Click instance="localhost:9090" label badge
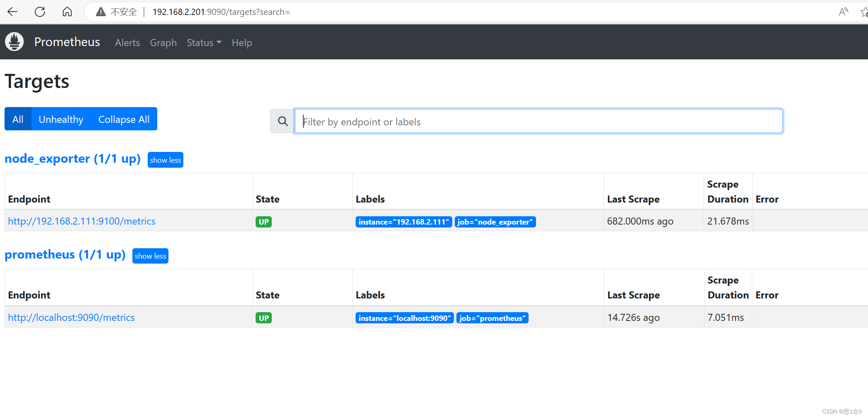868x418 pixels. pos(405,318)
